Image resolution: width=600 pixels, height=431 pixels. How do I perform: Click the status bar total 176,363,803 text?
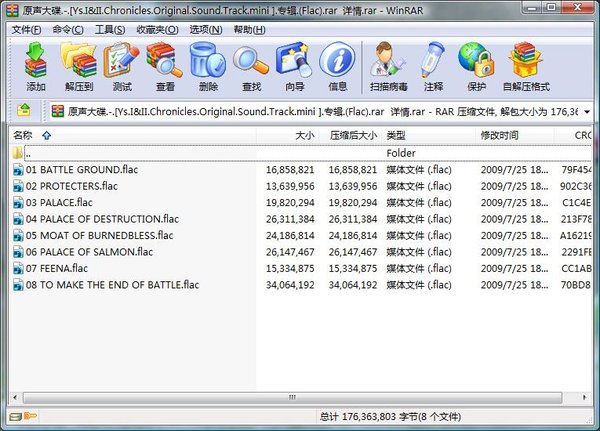pyautogui.click(x=390, y=416)
